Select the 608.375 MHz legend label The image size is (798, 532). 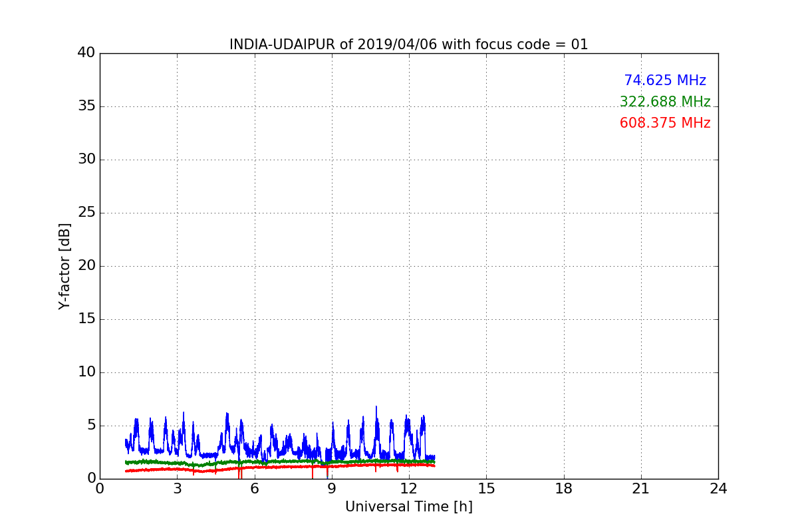pyautogui.click(x=665, y=123)
